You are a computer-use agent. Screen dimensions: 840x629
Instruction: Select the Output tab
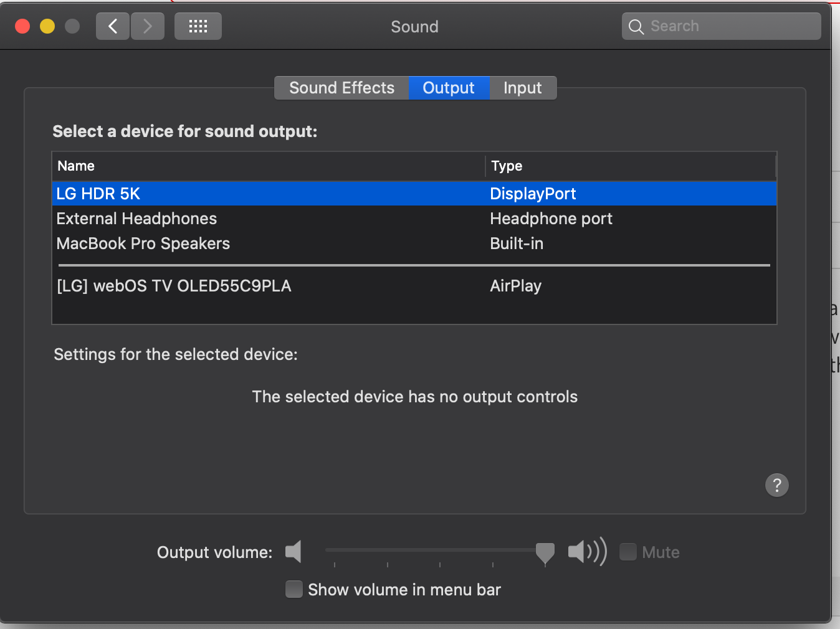coord(449,88)
